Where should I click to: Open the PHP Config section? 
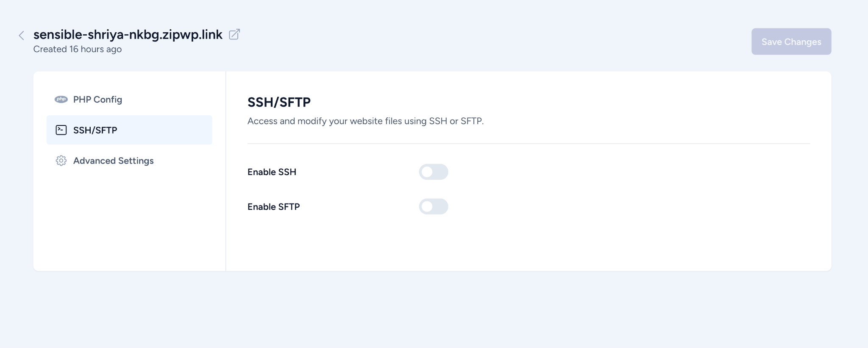pyautogui.click(x=97, y=99)
